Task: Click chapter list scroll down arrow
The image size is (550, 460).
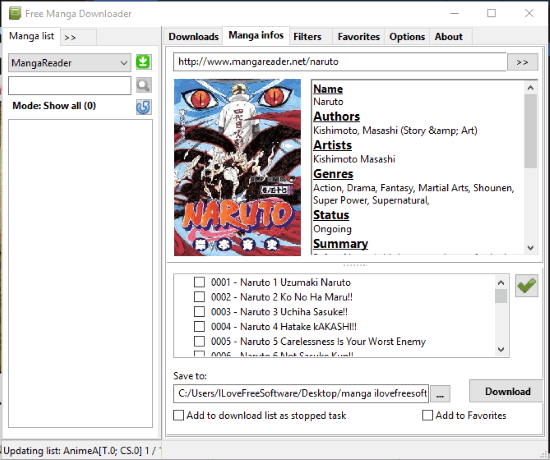Action: (x=501, y=349)
